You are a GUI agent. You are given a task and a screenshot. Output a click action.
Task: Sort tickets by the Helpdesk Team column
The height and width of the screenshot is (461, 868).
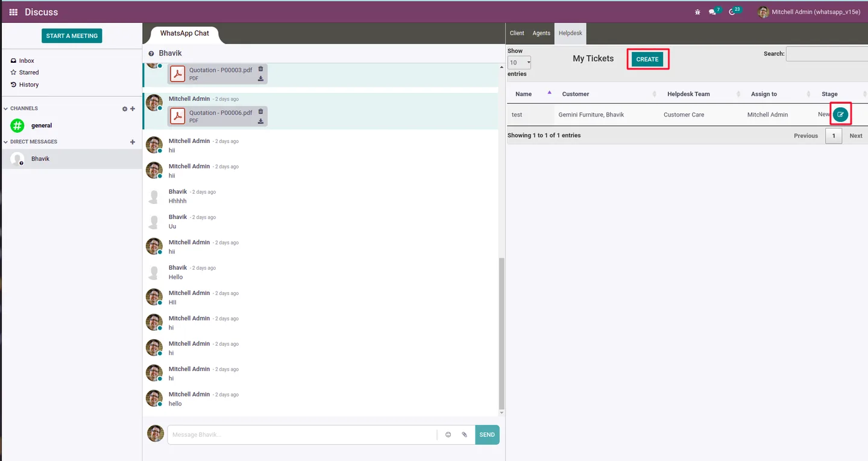702,94
